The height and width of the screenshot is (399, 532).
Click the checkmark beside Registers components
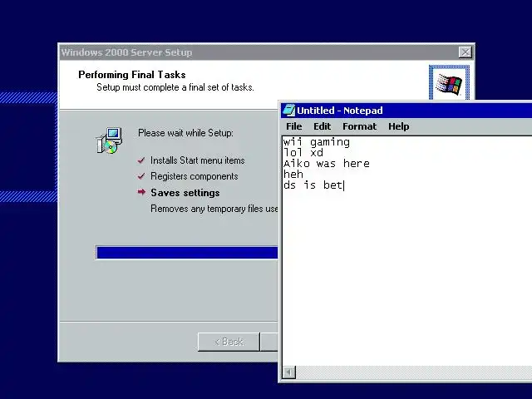[x=141, y=176]
